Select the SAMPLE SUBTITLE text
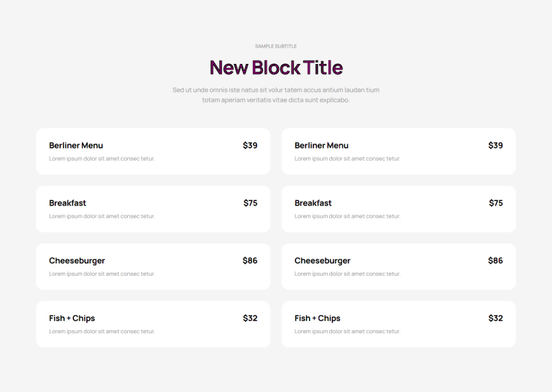This screenshot has width=552, height=392. 276,46
